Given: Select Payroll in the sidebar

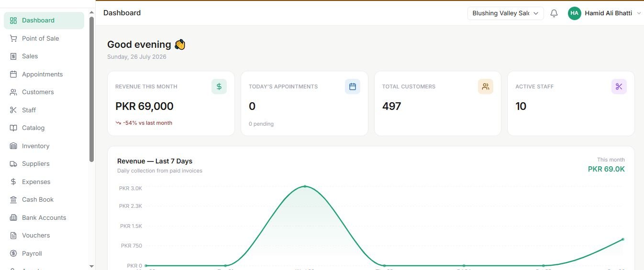Looking at the screenshot, I should [44, 253].
